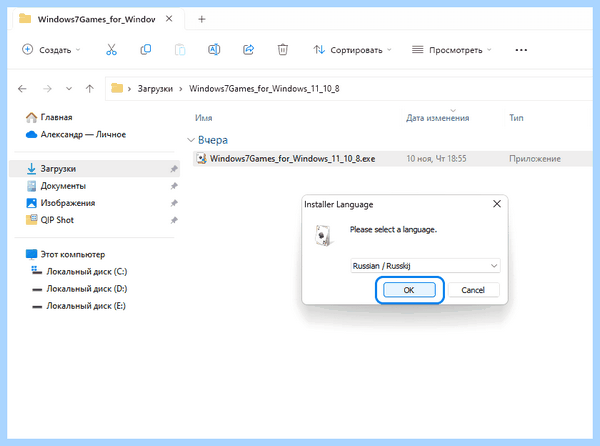Click the exe file's icon
The image size is (600, 446).
tap(201, 158)
